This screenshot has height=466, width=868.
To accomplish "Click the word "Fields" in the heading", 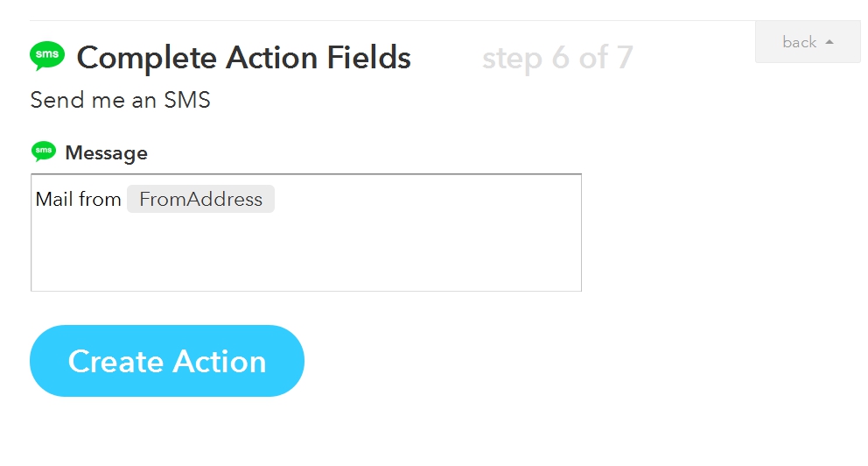I will coord(368,58).
